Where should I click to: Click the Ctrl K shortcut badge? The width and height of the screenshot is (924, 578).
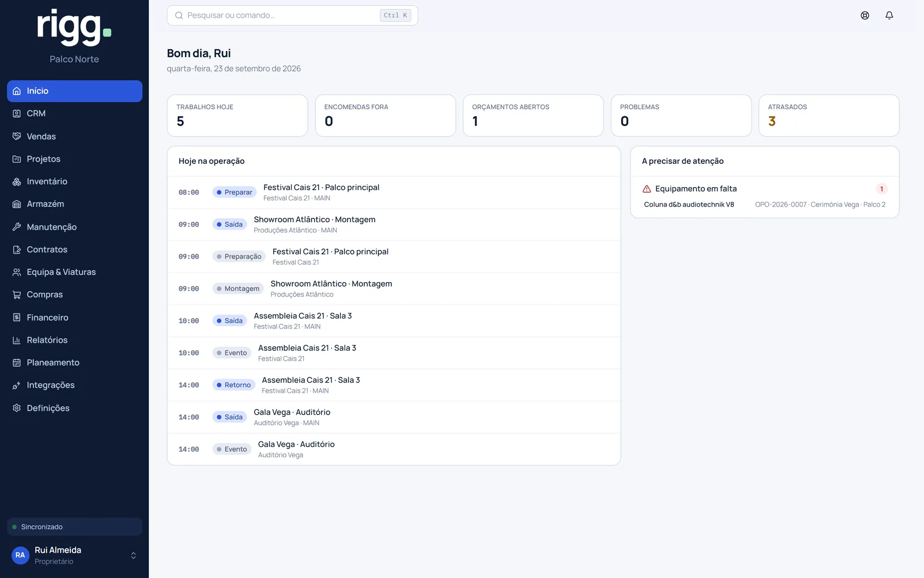(395, 15)
